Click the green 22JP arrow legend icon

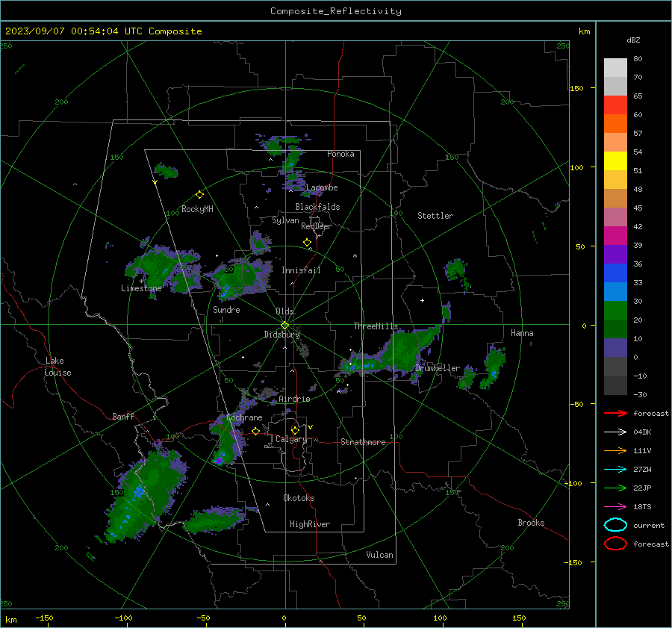pyautogui.click(x=615, y=488)
